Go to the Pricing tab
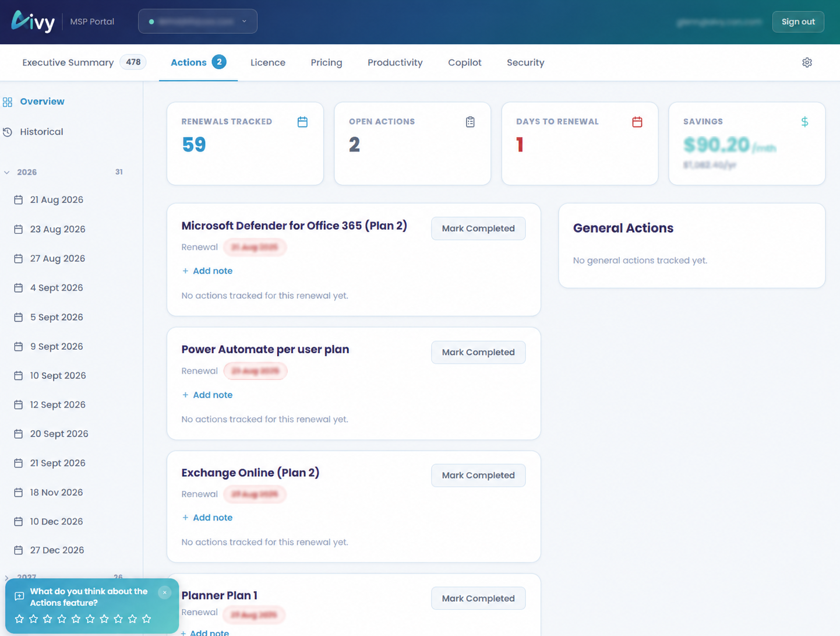Screen dimensions: 840x636 tap(326, 62)
